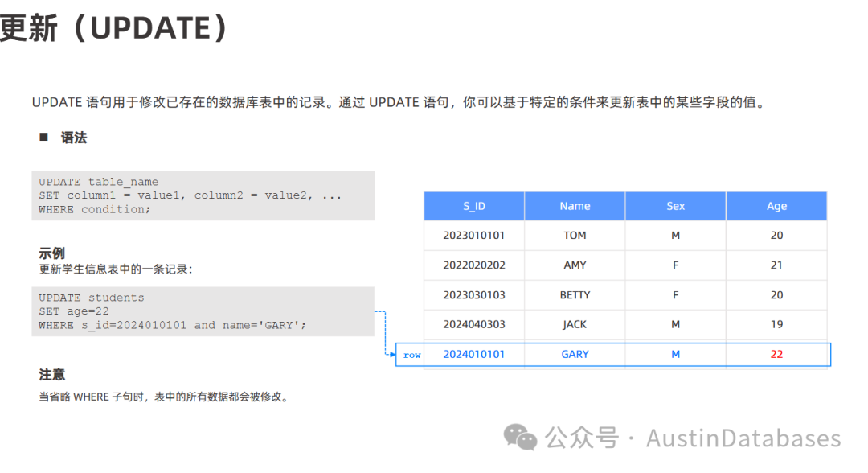Click the 更新（UPDATE）slide title
Screen dimensions: 868x473
click(x=113, y=27)
